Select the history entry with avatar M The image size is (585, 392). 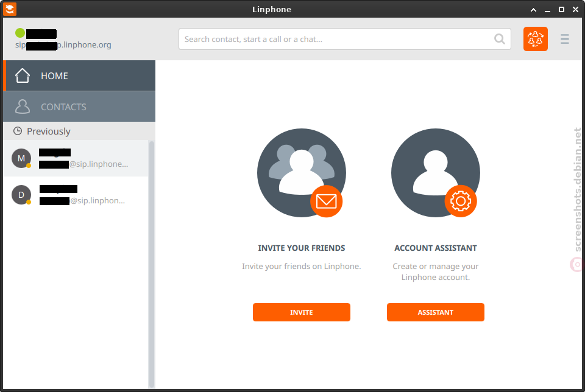[76, 158]
